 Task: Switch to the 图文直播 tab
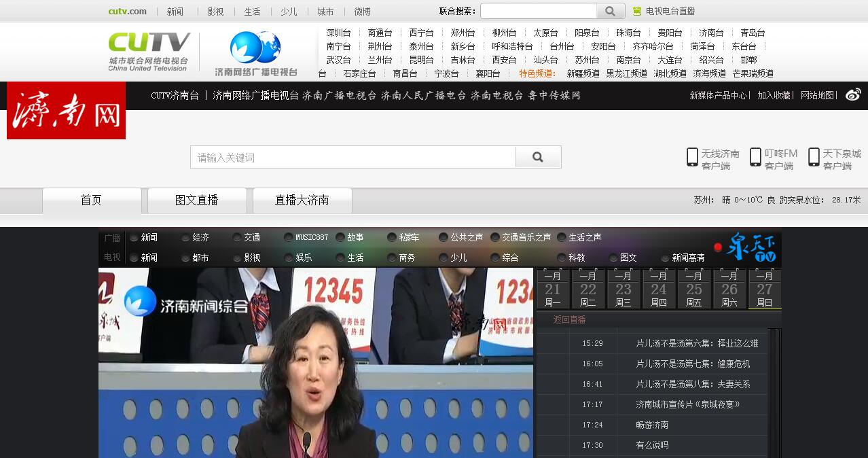tap(196, 200)
